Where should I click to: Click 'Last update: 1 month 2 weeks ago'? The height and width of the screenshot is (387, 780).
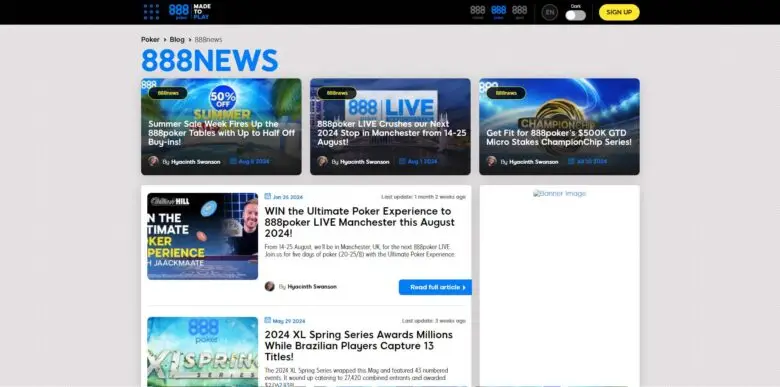click(x=423, y=197)
